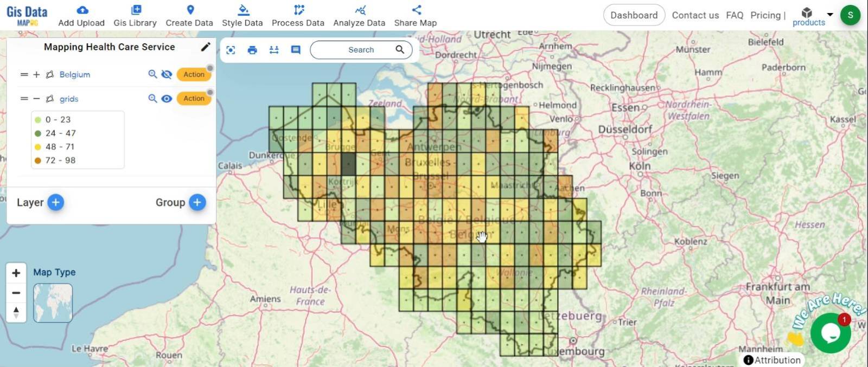The height and width of the screenshot is (367, 868).
Task: Open the Style Data menu
Action: pos(242,16)
